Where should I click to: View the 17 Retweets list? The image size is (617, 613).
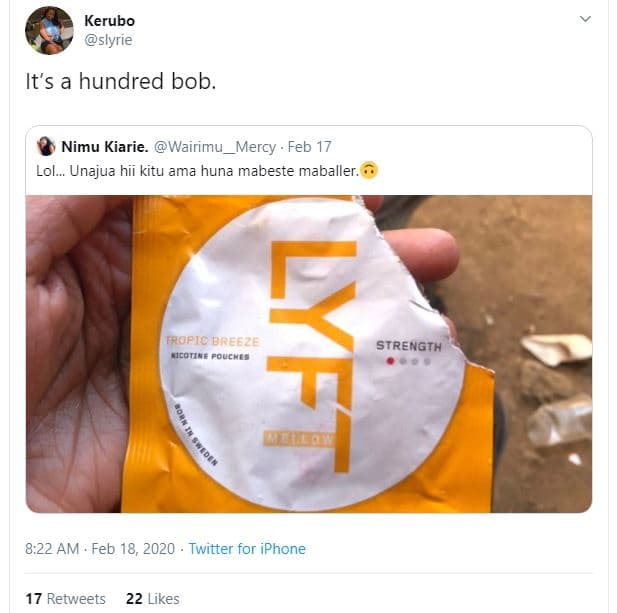65,599
